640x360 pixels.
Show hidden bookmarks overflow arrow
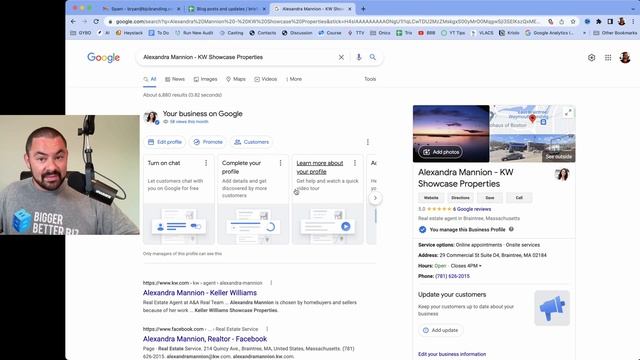[x=584, y=33]
